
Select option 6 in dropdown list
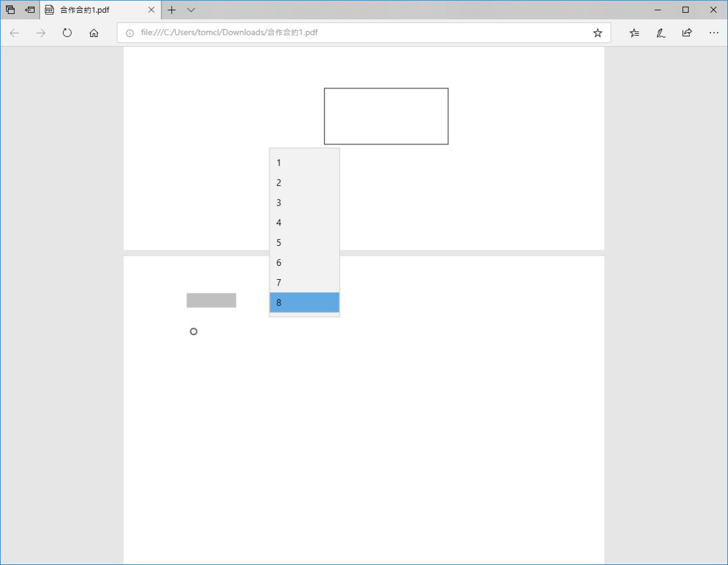305,263
